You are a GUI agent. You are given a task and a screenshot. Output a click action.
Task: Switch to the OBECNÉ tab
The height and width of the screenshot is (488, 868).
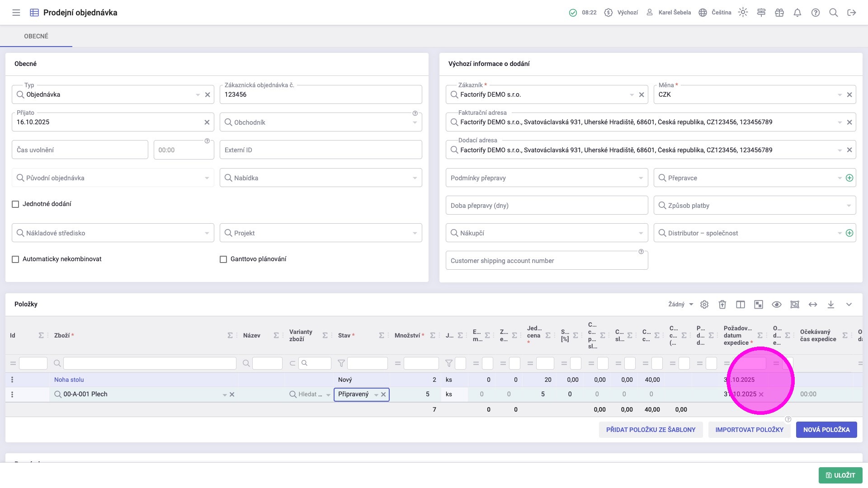(36, 36)
